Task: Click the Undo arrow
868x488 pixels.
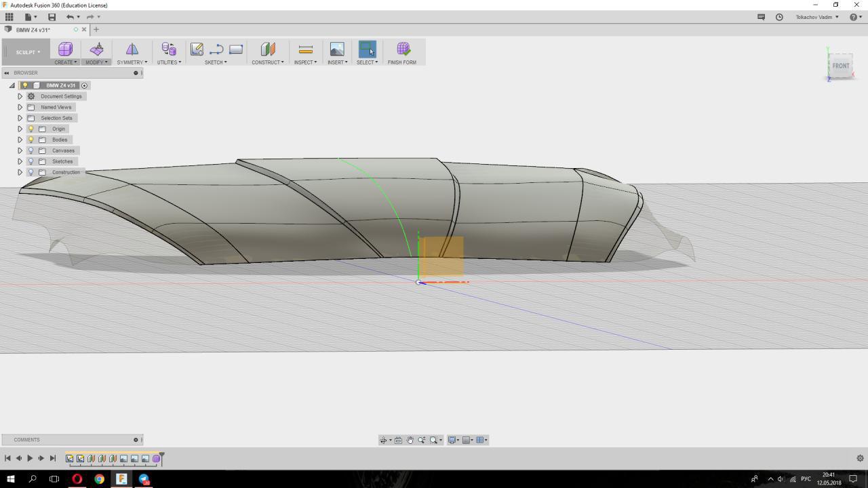Action: click(70, 17)
